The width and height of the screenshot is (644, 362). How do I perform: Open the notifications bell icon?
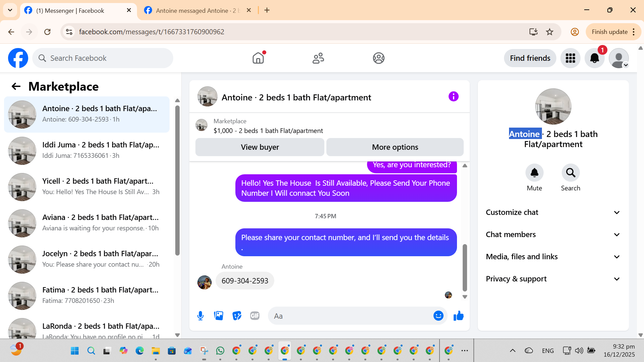pos(594,58)
